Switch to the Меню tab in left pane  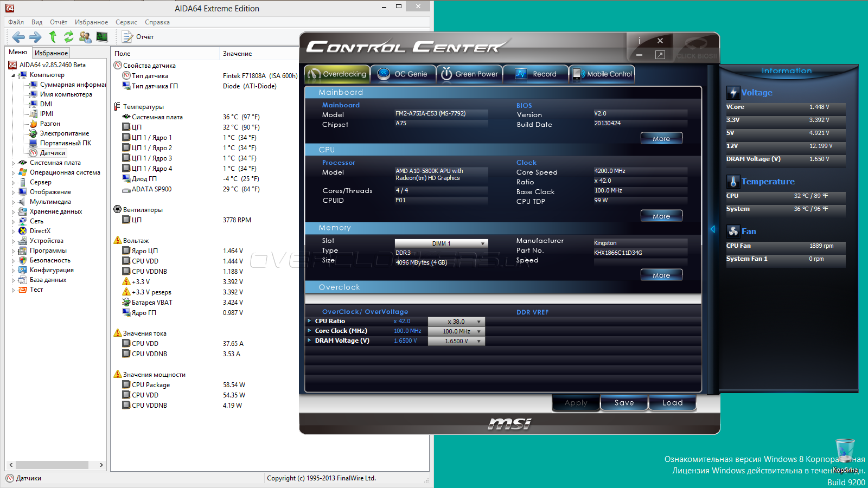click(18, 53)
